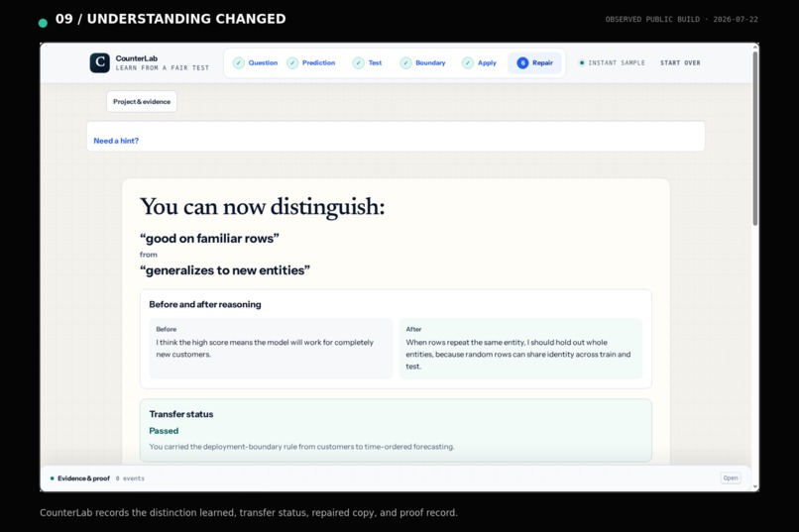
Task: Click the After reasoning card
Action: click(520, 349)
